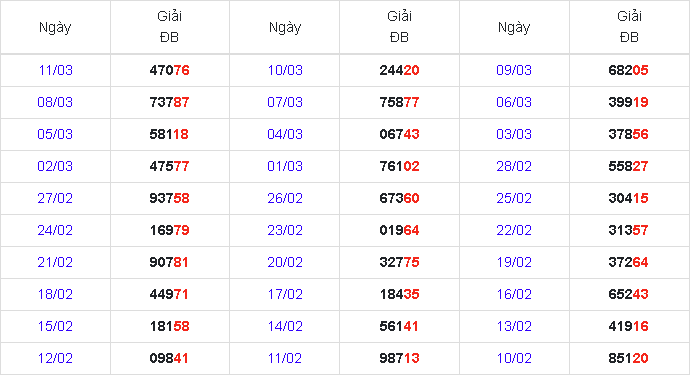690x375 pixels.
Task: Click the prize number 76102
Action: pos(400,166)
